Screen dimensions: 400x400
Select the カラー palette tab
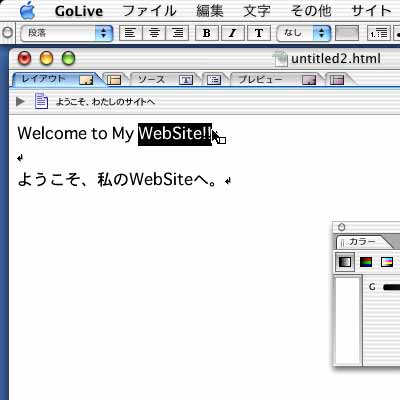pyautogui.click(x=362, y=241)
